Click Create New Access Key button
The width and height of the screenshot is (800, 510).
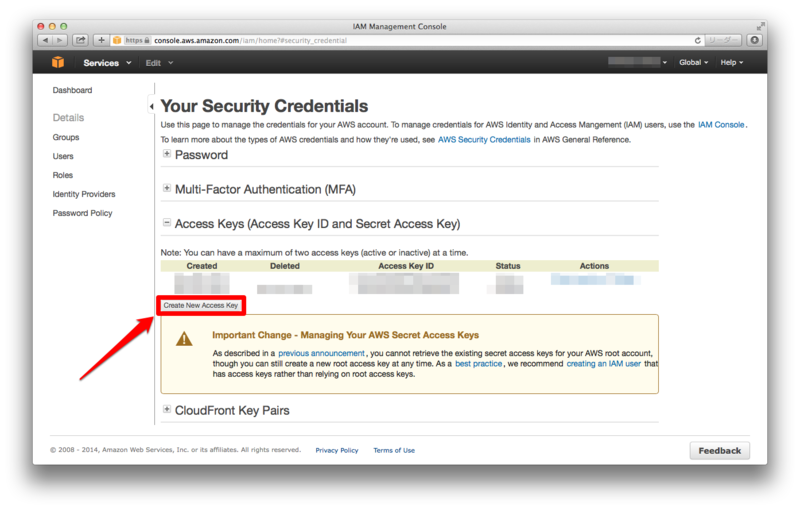[201, 305]
